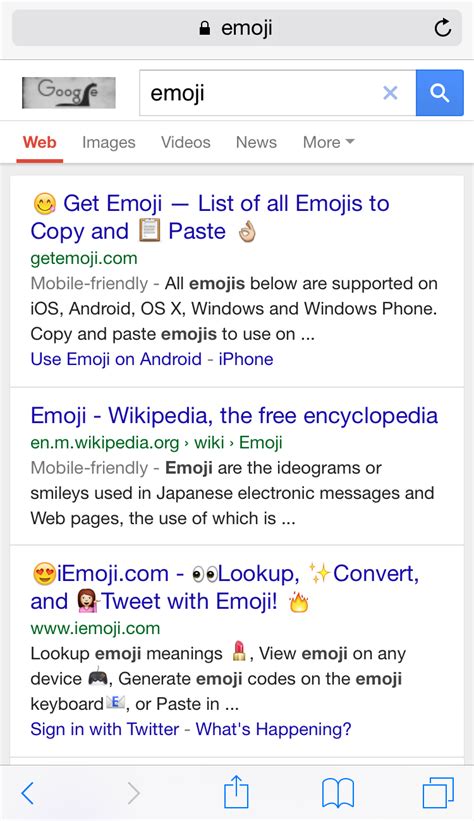Reload the page with the refresh icon
Image resolution: width=474 pixels, height=821 pixels.
pos(443,27)
